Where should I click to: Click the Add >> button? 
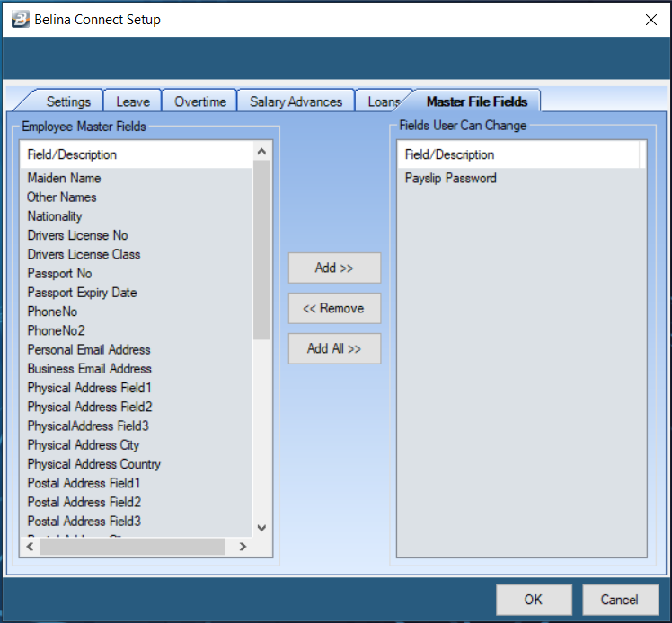334,268
